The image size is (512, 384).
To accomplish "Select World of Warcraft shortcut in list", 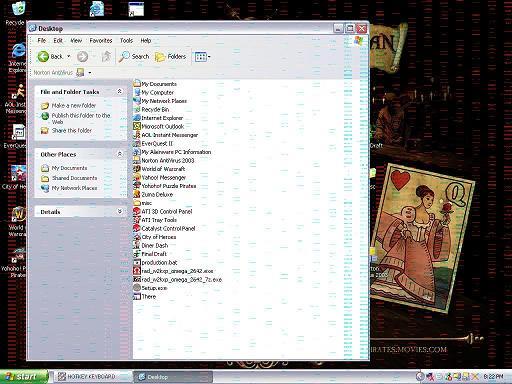I will pos(159,169).
